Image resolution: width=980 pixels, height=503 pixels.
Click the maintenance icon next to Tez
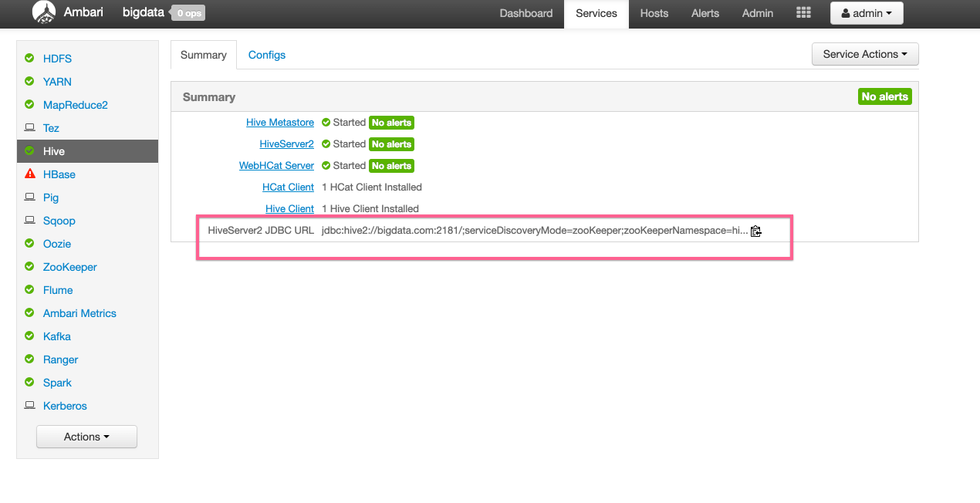tap(29, 128)
